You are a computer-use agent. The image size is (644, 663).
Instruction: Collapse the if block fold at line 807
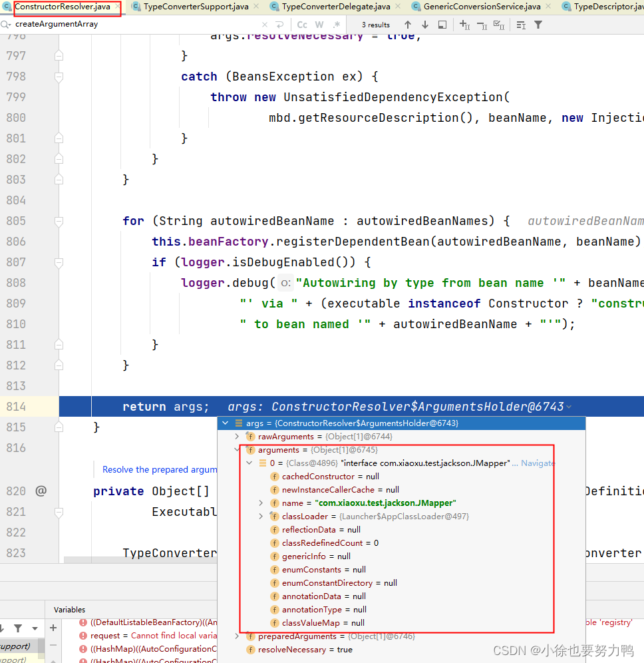pyautogui.click(x=59, y=262)
